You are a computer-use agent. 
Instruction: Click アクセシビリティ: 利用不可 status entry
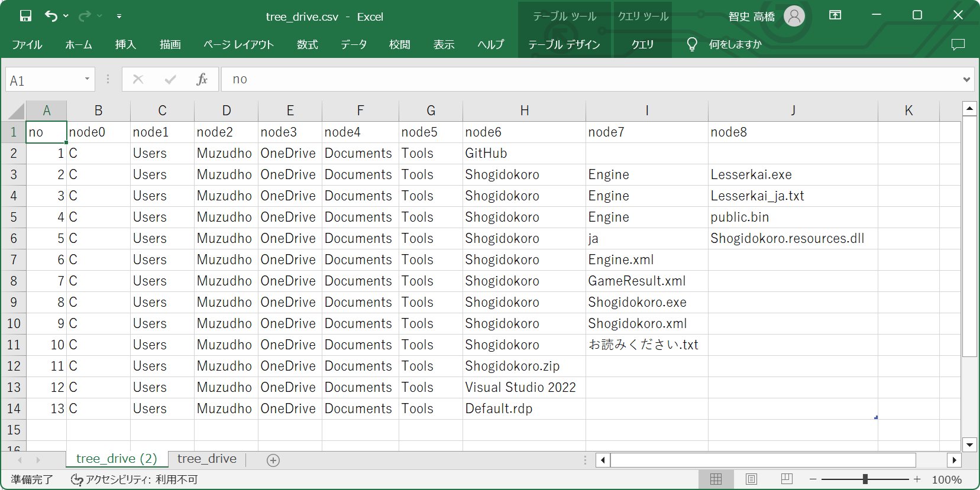point(134,479)
